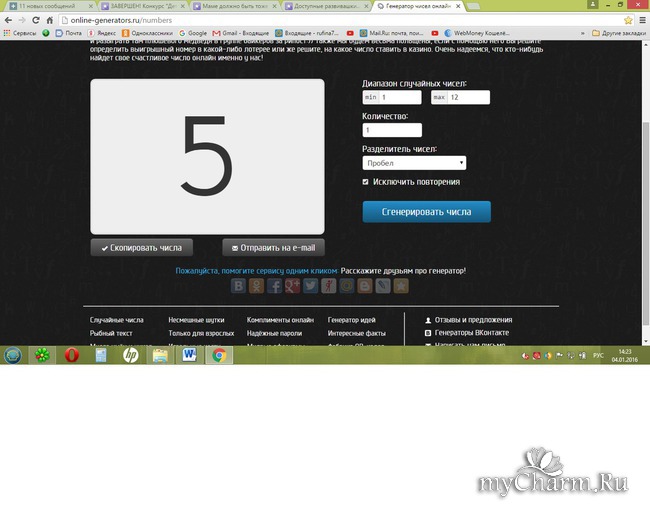Share the generator on VKontakte icon
The image size is (650, 508).
click(239, 286)
